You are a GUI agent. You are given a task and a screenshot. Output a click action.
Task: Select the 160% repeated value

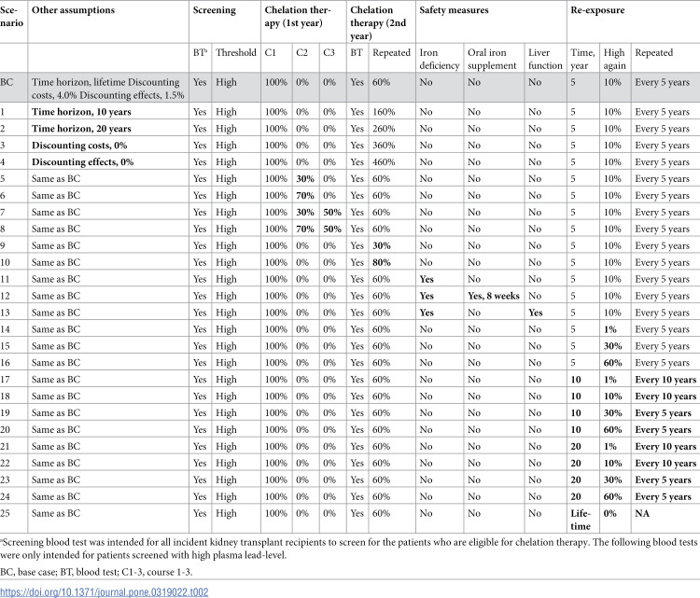coord(384,112)
